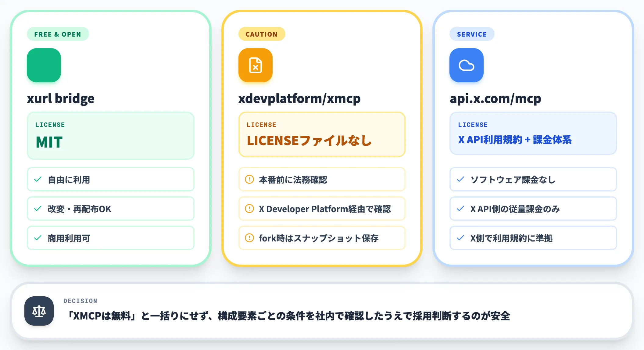
Task: Click the X側で利用規約に準拠 text
Action: pyautogui.click(x=511, y=238)
